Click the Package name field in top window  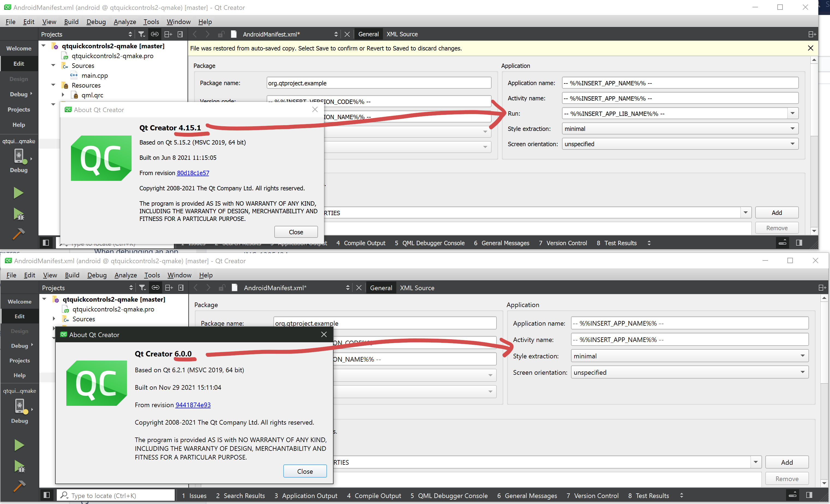(379, 83)
